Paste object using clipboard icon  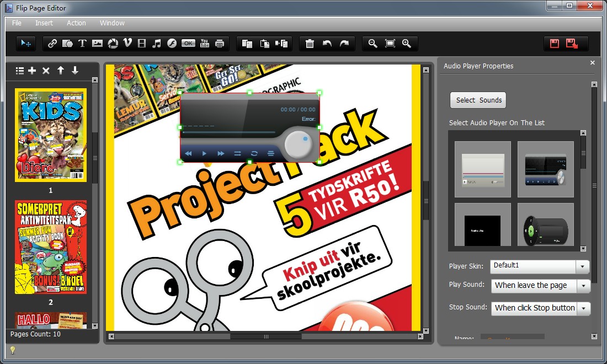coord(264,44)
